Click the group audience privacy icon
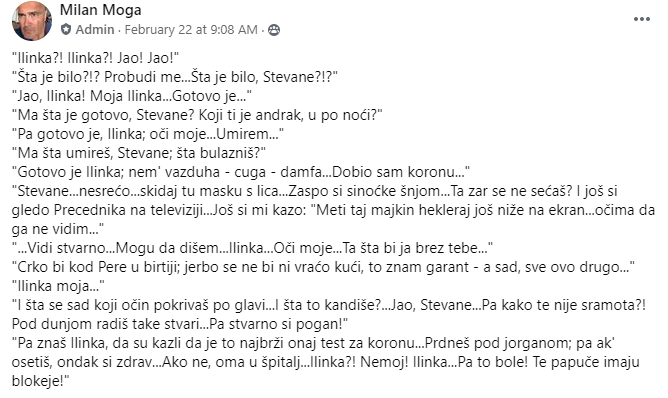The height and width of the screenshot is (398, 668). click(274, 30)
